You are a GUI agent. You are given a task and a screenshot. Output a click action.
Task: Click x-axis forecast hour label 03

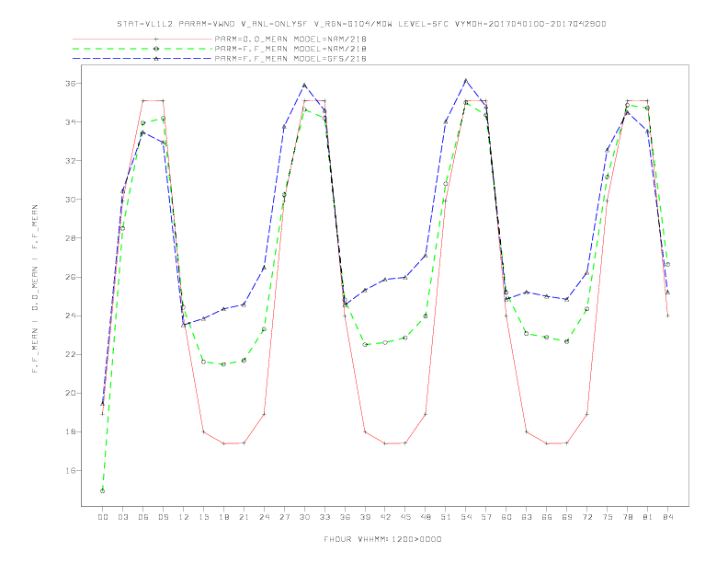tap(122, 517)
